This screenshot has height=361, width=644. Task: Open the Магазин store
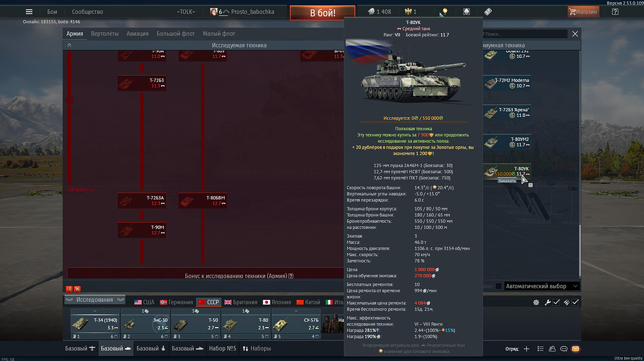582,12
